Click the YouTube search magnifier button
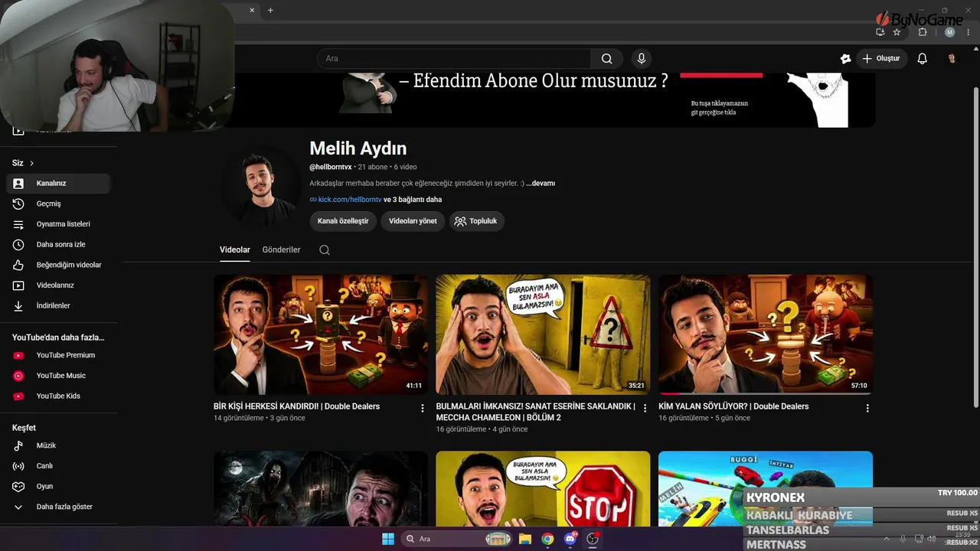 click(x=606, y=59)
